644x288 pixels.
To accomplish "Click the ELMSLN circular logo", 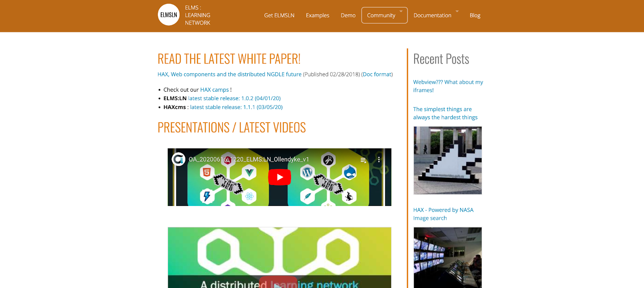I will click(169, 15).
